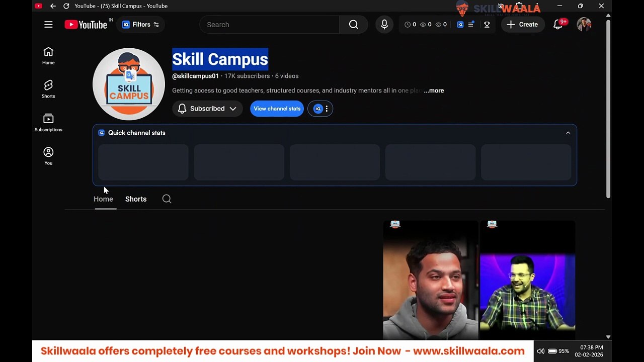Reload the page with the refresh icon
The width and height of the screenshot is (644, 362).
click(x=66, y=6)
